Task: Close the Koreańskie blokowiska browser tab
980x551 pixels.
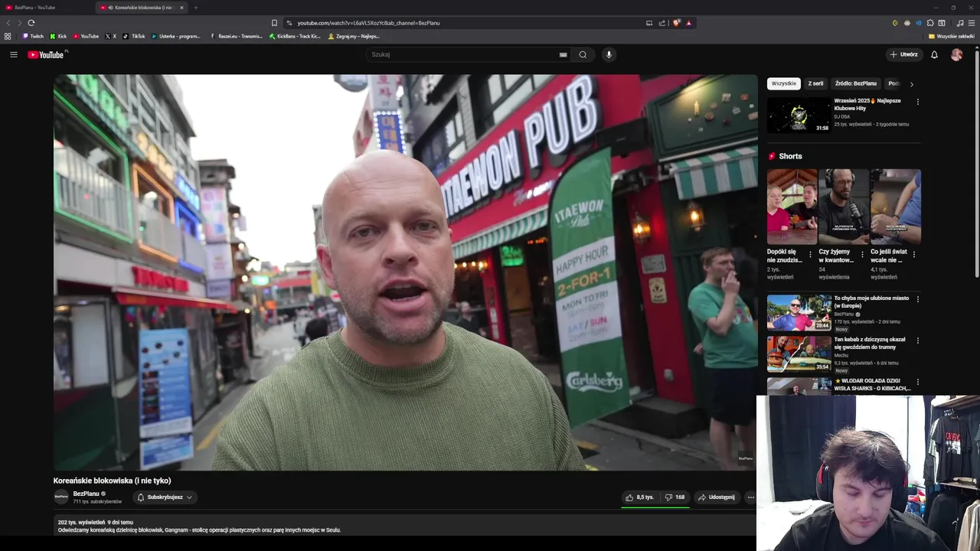Action: coord(181,8)
